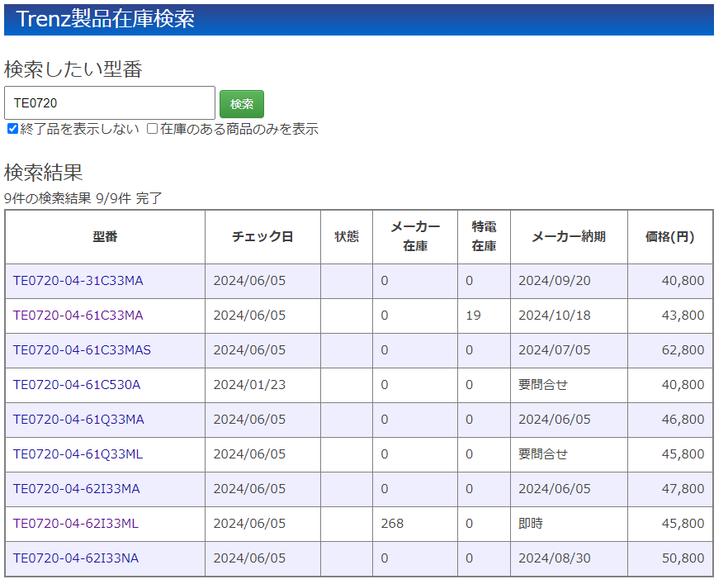The width and height of the screenshot is (728, 584).
Task: Uncheck the 終了品を表示しない checkbox
Action: (12, 129)
